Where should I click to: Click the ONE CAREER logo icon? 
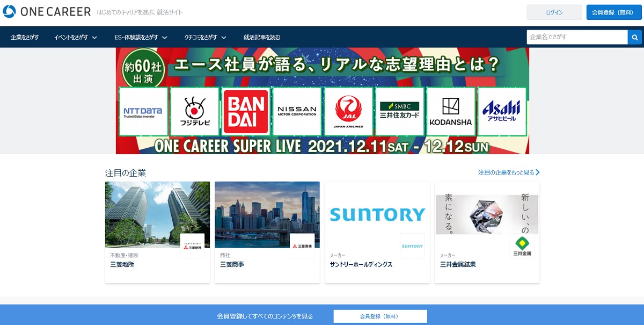(x=9, y=12)
